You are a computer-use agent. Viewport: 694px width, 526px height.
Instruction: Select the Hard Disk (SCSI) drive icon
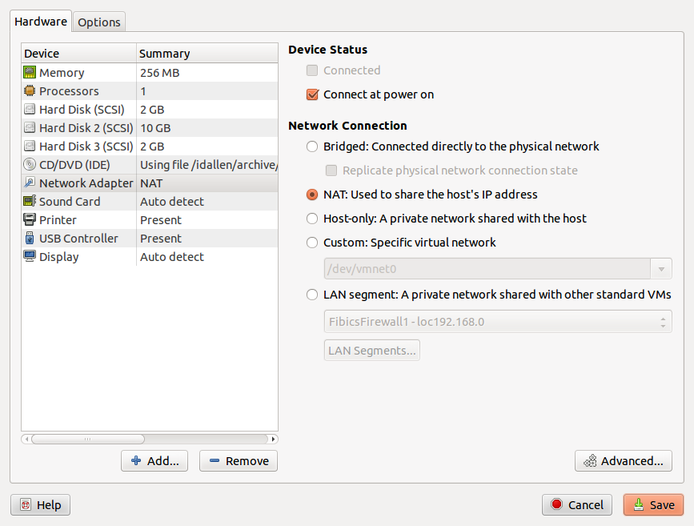(30, 109)
